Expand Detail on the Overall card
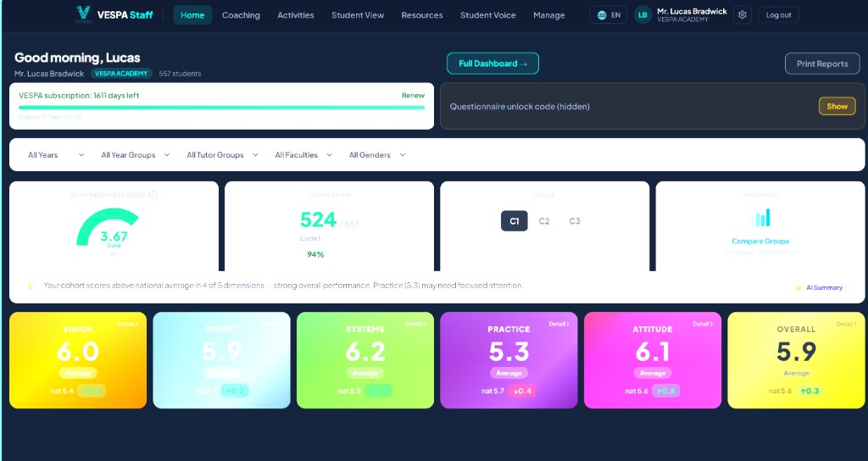Viewport: 868px width, 461px height. point(847,325)
